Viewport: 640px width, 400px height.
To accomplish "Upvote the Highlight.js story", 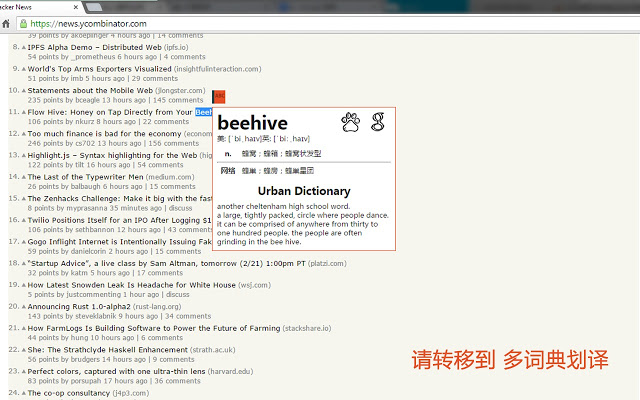I will point(24,156).
